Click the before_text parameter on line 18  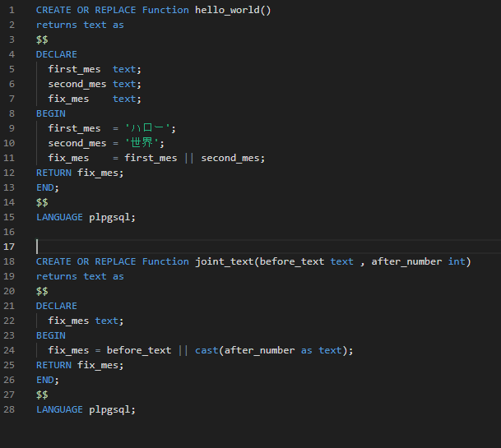(x=291, y=261)
